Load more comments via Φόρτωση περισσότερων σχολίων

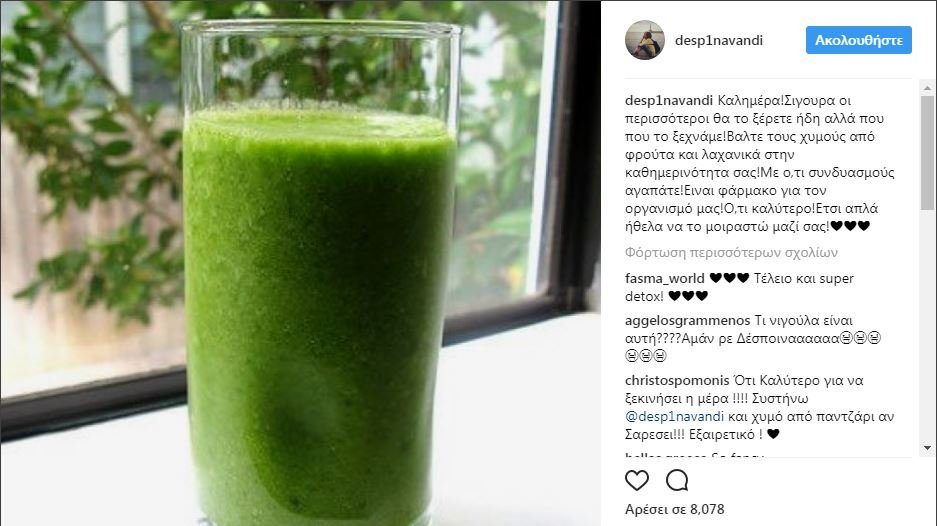pyautogui.click(x=731, y=252)
